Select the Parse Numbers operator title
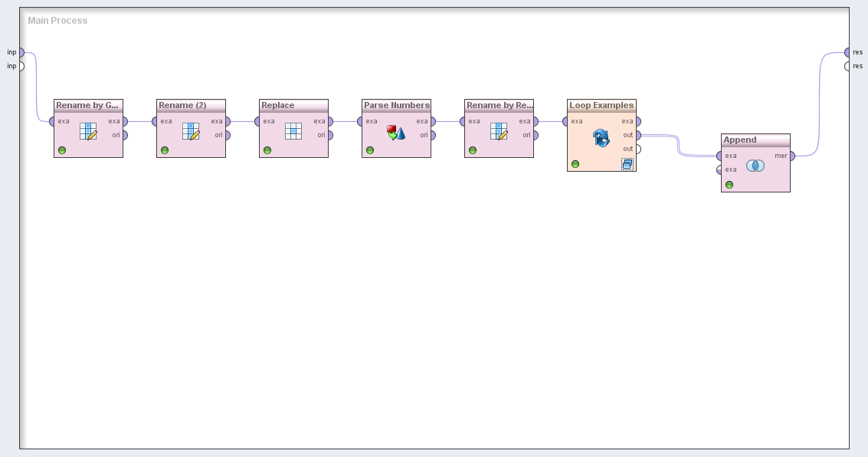Screen dimensions: 868x457 click(x=396, y=105)
